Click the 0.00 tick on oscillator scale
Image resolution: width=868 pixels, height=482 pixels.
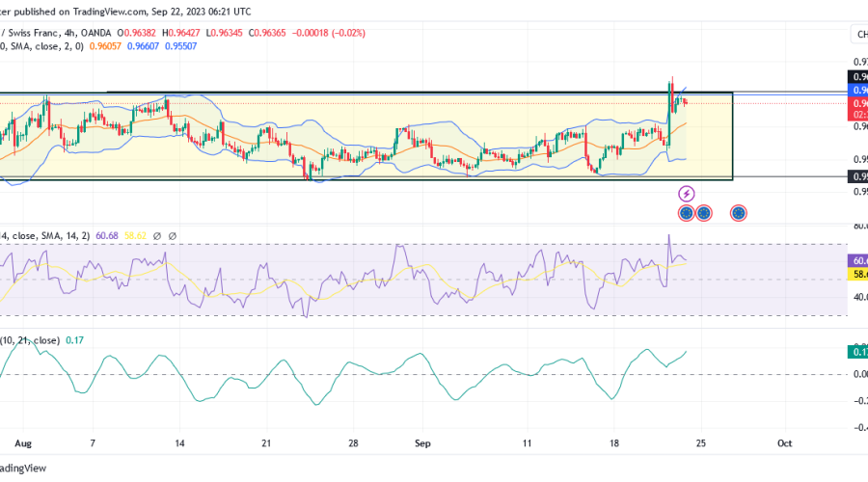(860, 375)
